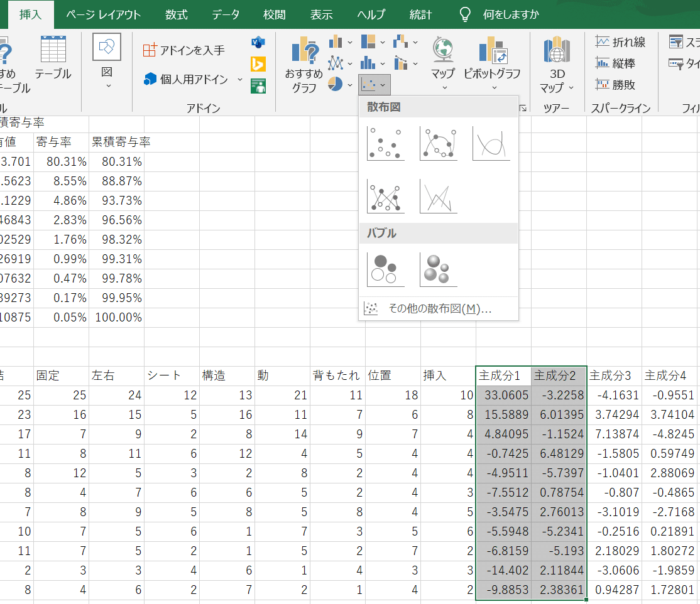The height and width of the screenshot is (604, 700).
Task: Select the 3-D bubble chart icon
Action: coord(439,269)
